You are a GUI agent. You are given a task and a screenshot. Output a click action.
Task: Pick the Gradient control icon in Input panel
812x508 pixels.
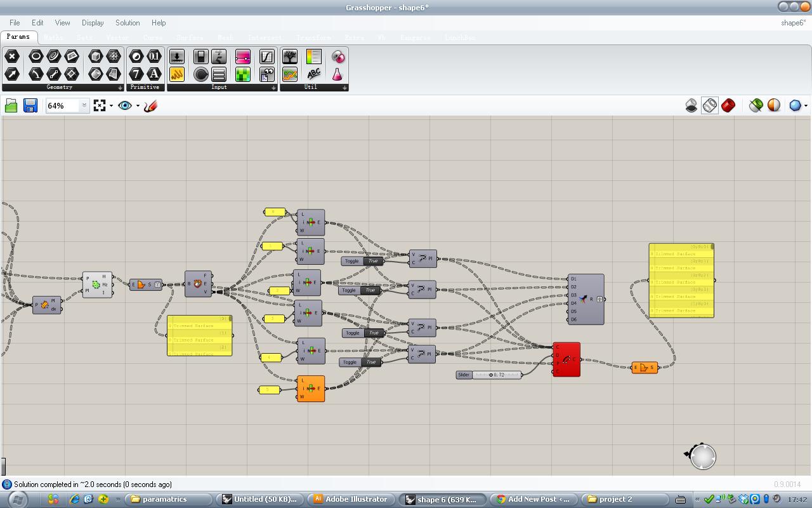click(243, 57)
